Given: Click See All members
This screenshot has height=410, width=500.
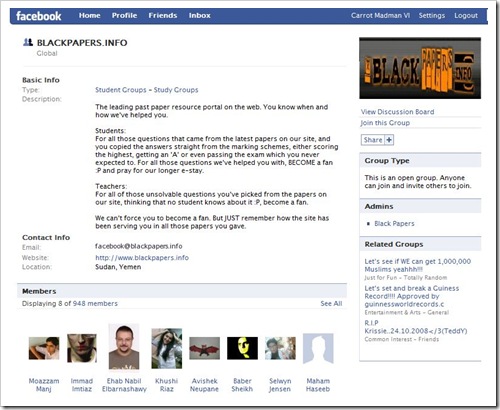Looking at the screenshot, I should pos(331,303).
